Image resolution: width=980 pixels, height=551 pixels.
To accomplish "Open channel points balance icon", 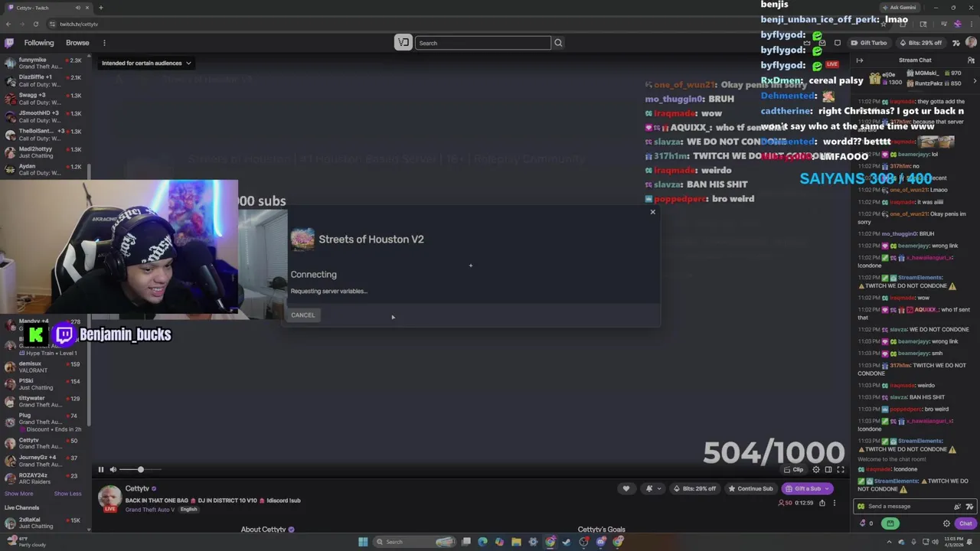I will (x=867, y=523).
